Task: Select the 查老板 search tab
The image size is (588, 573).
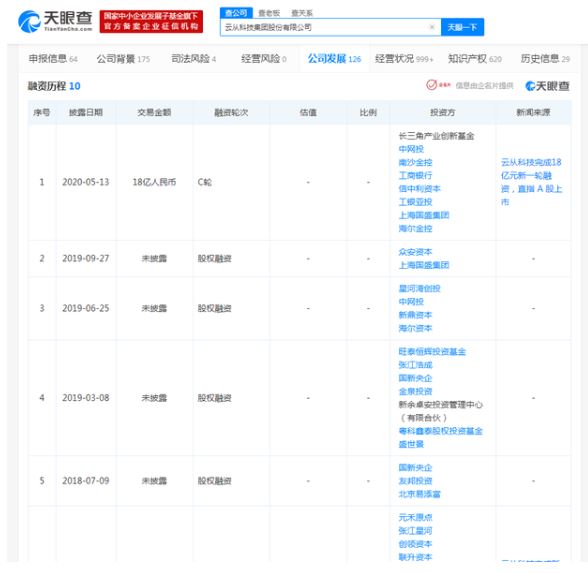Action: point(269,13)
